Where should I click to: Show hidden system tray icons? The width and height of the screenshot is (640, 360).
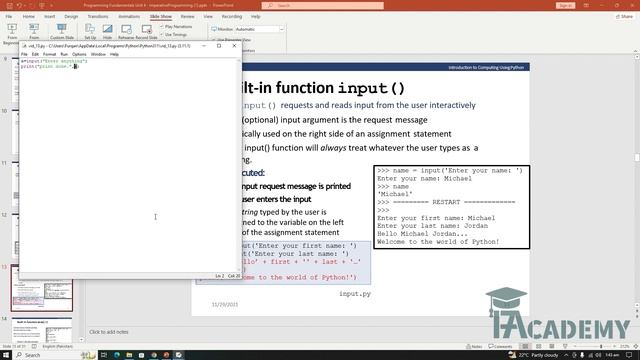point(566,355)
